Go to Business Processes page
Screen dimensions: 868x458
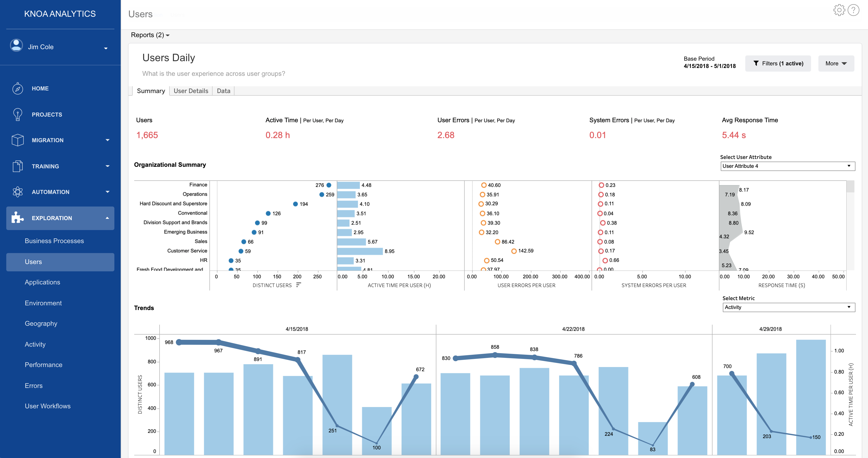point(54,241)
